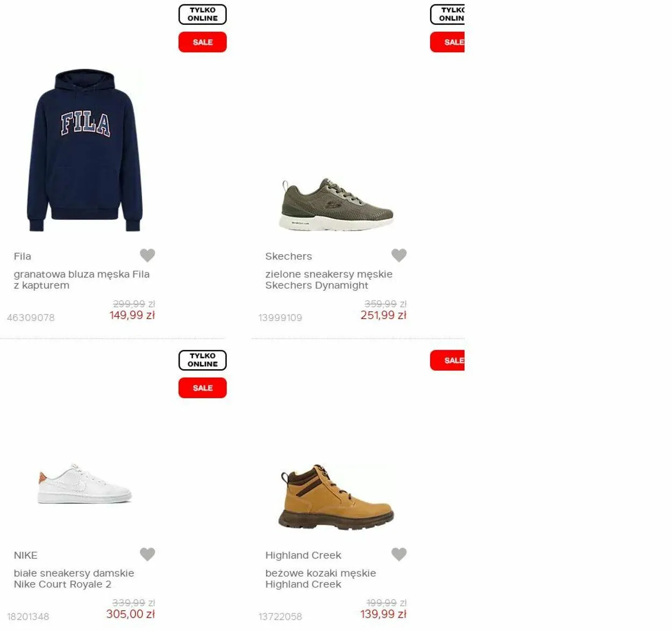The image size is (672, 631).
Task: Add Fila hoodie to wishlist heart
Action: [147, 255]
